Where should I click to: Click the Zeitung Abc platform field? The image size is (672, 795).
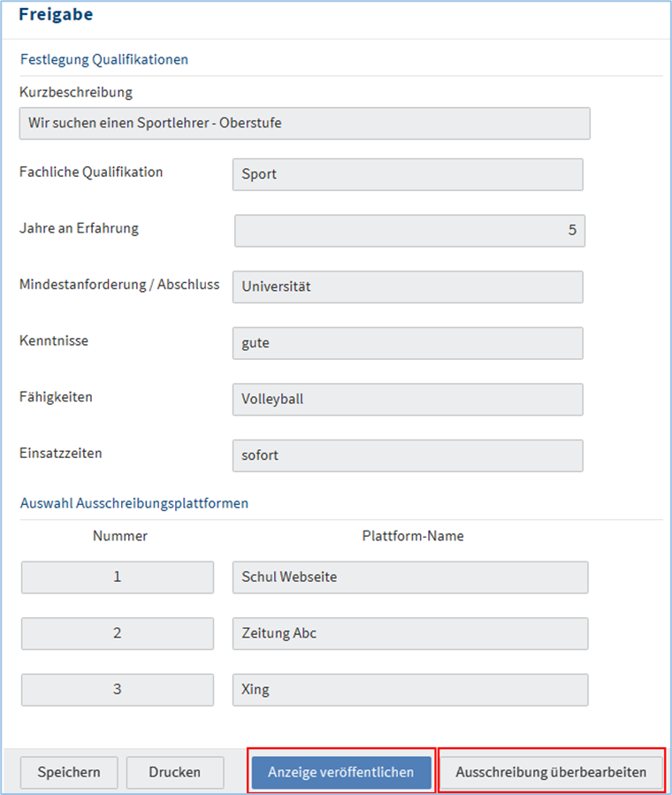click(409, 633)
